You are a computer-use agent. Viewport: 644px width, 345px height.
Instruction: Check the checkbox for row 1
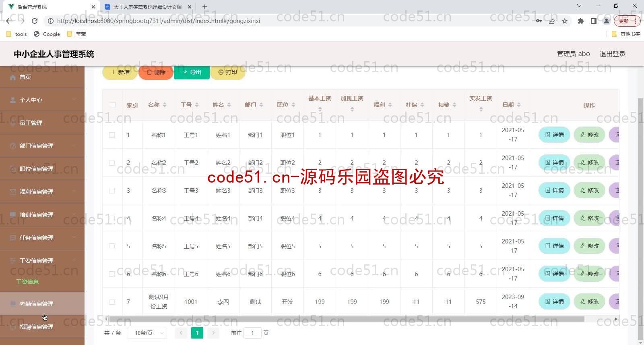pyautogui.click(x=112, y=135)
